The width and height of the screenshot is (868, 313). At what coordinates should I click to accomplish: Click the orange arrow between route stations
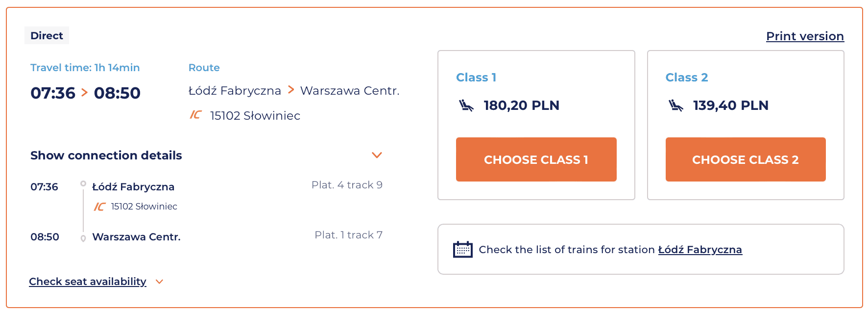pos(291,89)
